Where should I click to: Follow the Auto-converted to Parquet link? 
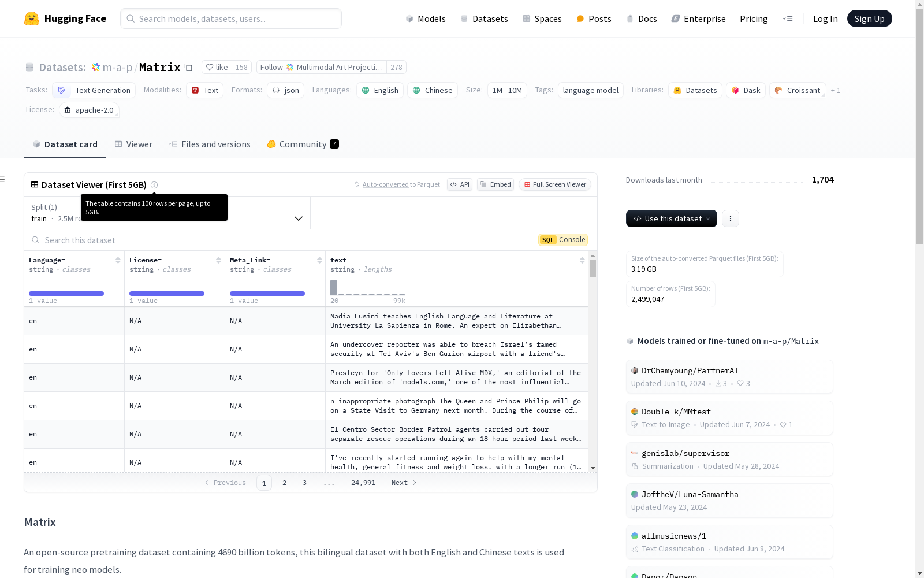tap(397, 184)
